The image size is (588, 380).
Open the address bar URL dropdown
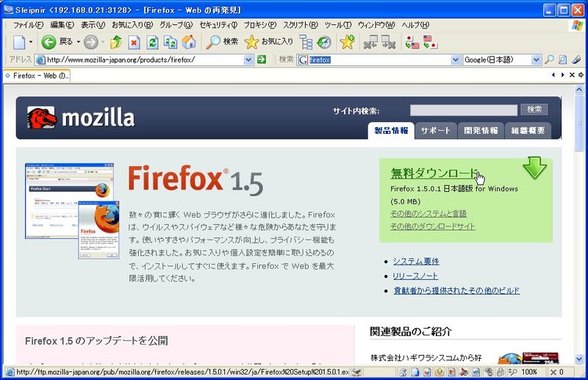pyautogui.click(x=248, y=60)
